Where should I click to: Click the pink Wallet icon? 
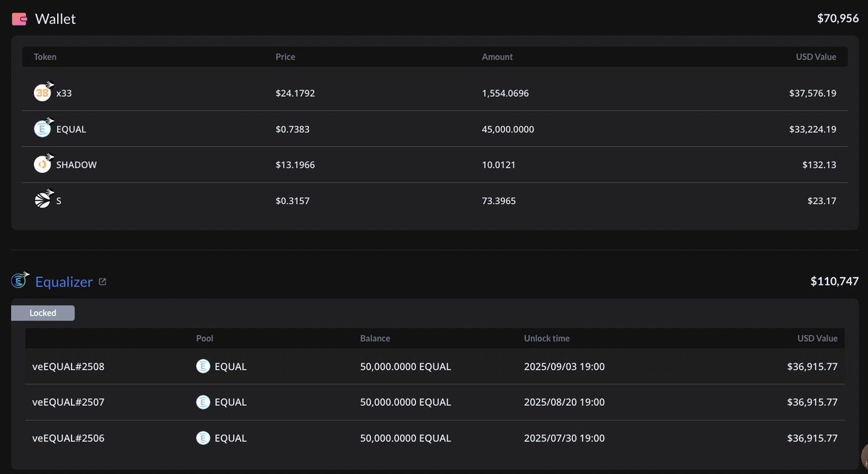pyautogui.click(x=20, y=20)
